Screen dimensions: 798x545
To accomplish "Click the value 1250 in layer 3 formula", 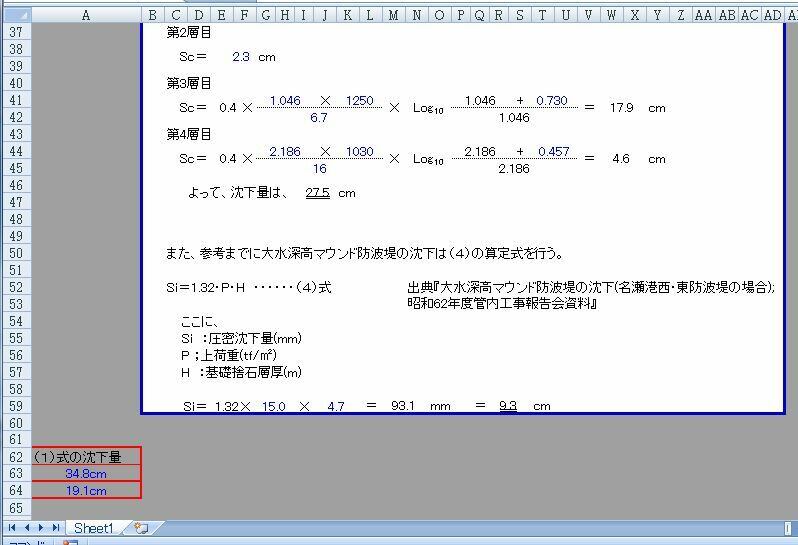I will point(360,101).
